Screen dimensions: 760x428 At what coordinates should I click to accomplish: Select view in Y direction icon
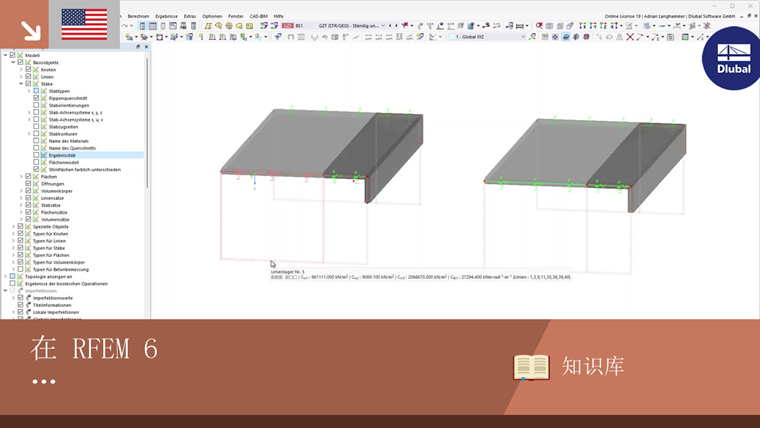pos(593,26)
